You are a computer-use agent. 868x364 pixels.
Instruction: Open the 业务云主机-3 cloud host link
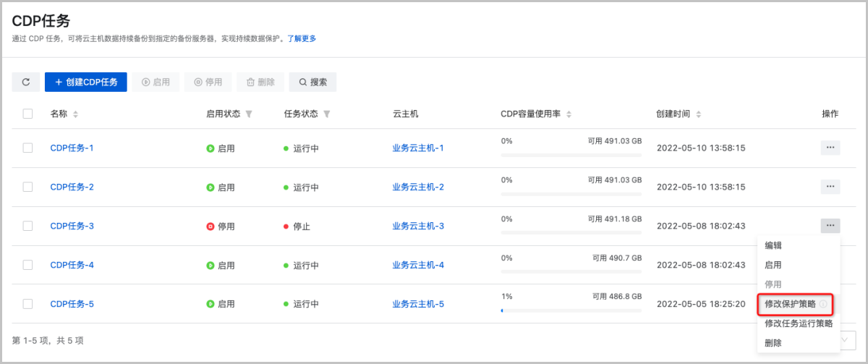point(417,226)
